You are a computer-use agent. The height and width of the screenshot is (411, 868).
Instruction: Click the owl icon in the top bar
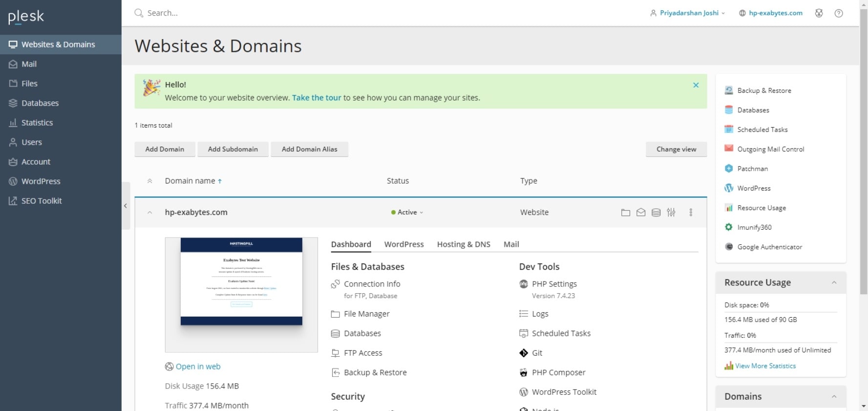pos(819,13)
